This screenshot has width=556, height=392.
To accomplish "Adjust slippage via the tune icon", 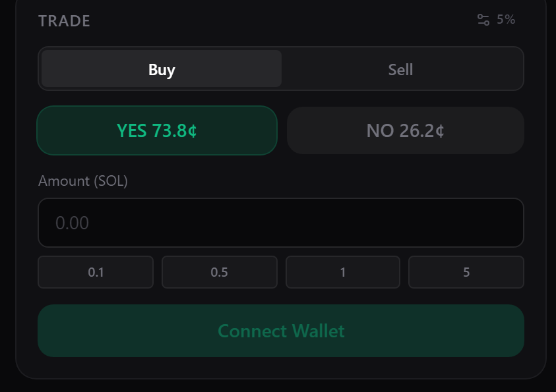I will [483, 20].
